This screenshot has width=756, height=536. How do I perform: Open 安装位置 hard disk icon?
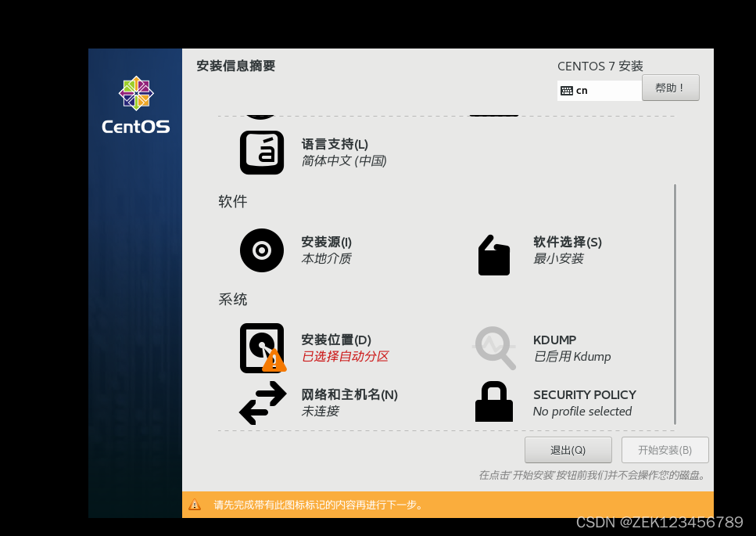[x=263, y=348]
